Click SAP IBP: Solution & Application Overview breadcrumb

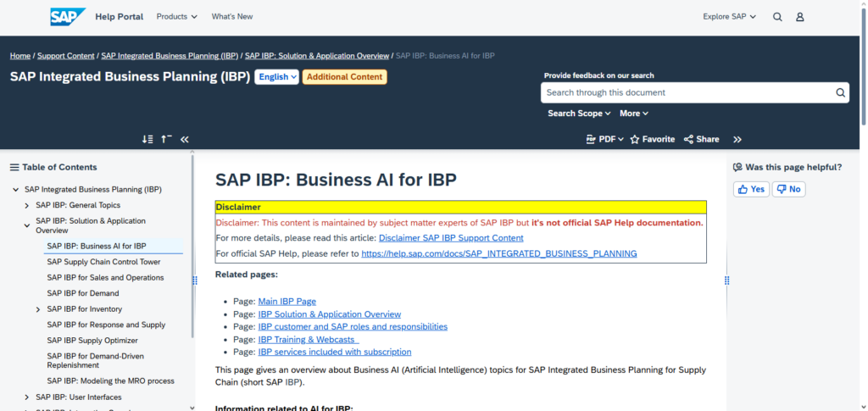pyautogui.click(x=317, y=56)
